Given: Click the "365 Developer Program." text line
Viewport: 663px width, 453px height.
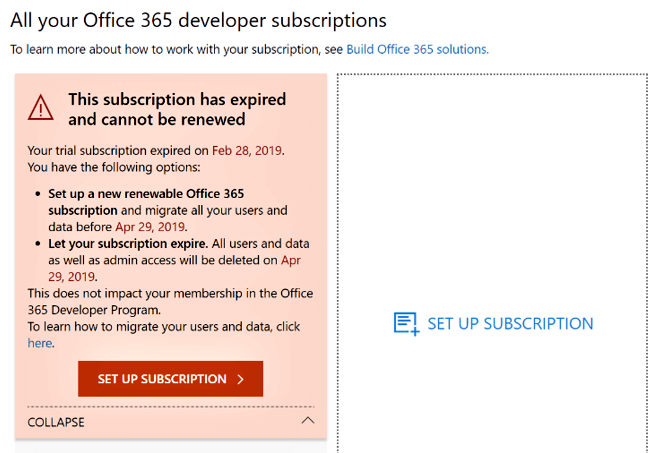Looking at the screenshot, I should (x=94, y=310).
